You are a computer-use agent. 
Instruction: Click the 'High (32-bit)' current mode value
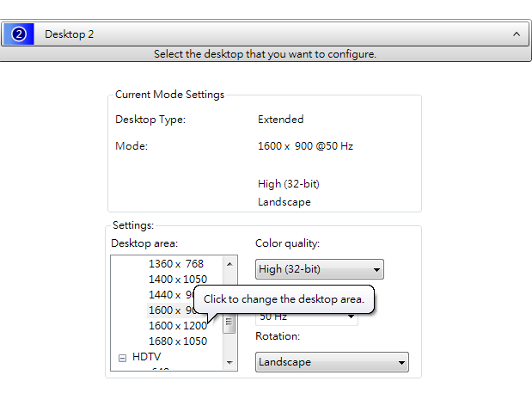[289, 184]
